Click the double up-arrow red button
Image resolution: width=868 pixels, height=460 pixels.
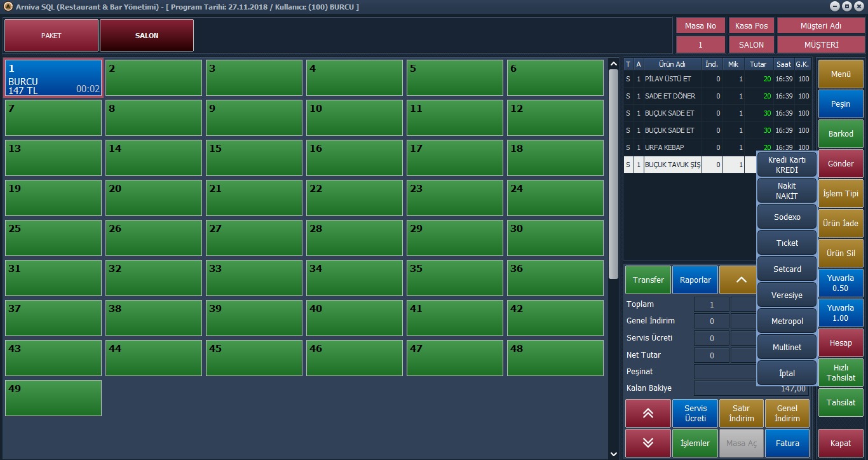pyautogui.click(x=648, y=413)
